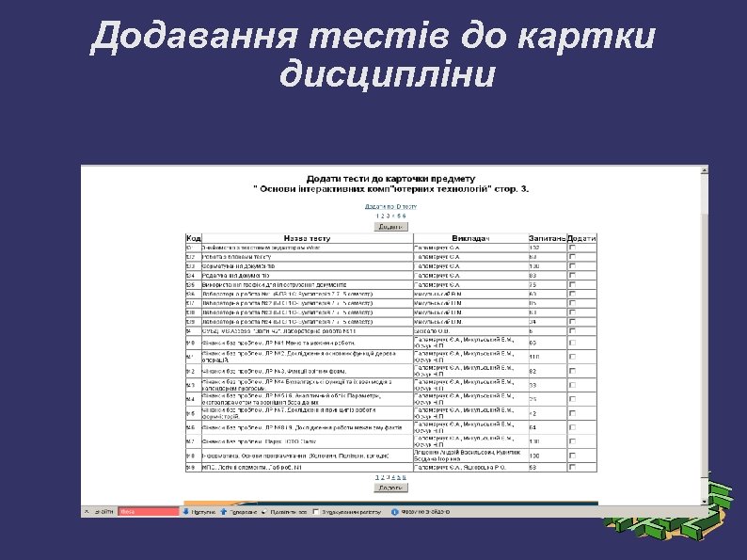Toggle З урахуванням регістру checkbox in find bar
Image resolution: width=747 pixels, height=560 pixels.
pyautogui.click(x=315, y=512)
